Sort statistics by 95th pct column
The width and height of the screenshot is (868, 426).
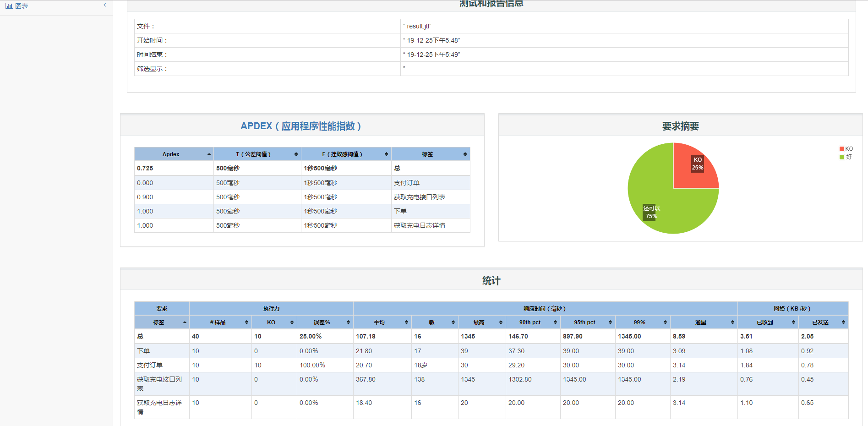coord(588,322)
